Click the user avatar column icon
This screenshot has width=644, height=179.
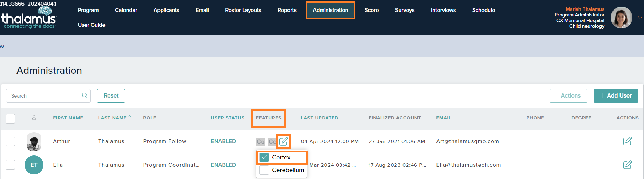coord(34,118)
